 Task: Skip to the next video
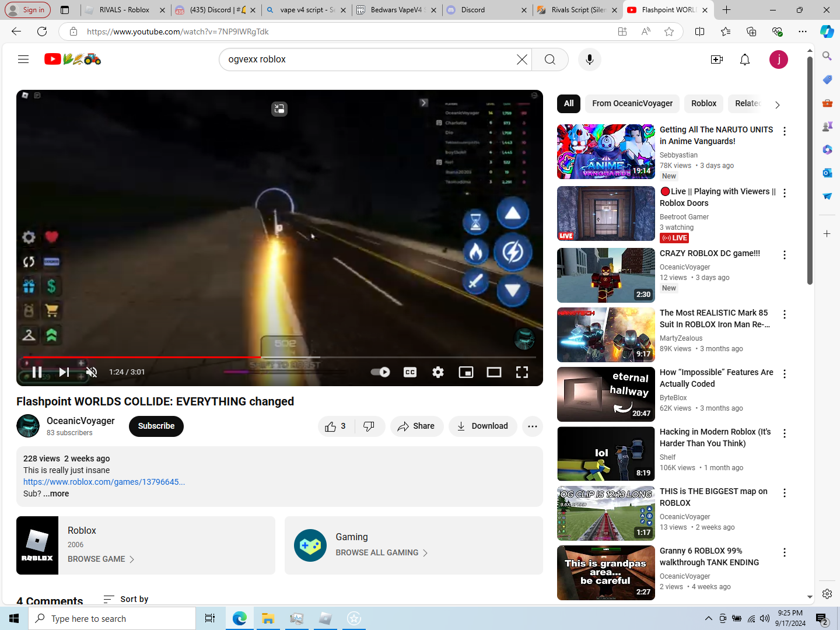[64, 372]
